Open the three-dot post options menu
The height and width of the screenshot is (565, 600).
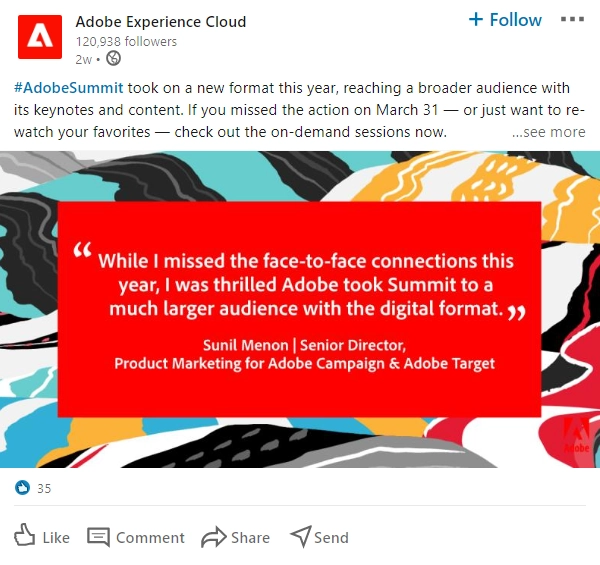point(573,20)
